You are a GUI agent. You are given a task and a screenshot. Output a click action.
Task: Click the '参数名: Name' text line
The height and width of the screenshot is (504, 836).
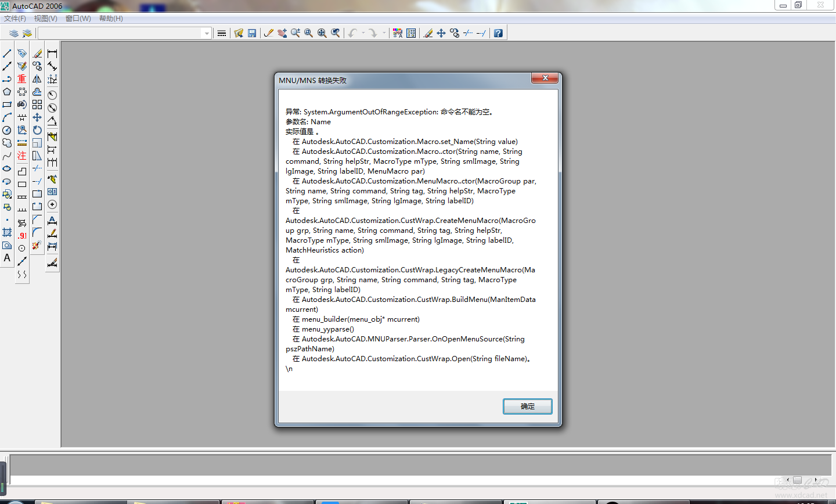click(308, 122)
